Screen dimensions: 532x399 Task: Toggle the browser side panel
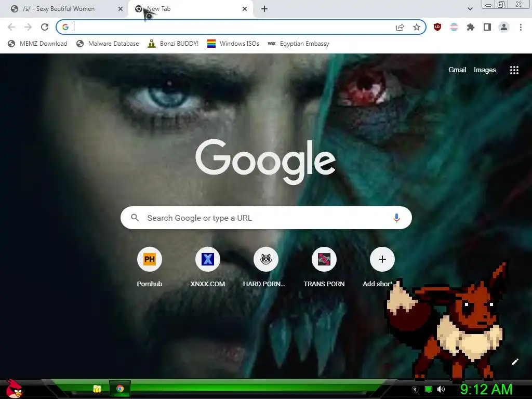click(487, 27)
